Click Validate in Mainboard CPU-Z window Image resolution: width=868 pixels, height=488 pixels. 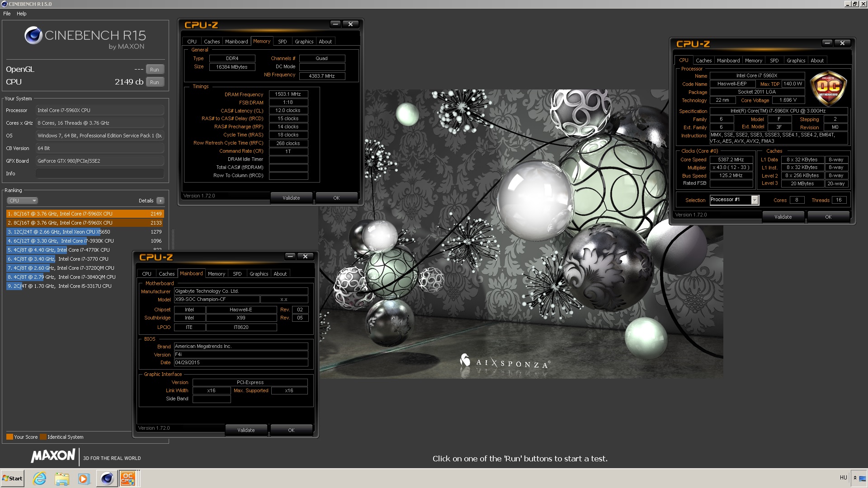point(246,430)
